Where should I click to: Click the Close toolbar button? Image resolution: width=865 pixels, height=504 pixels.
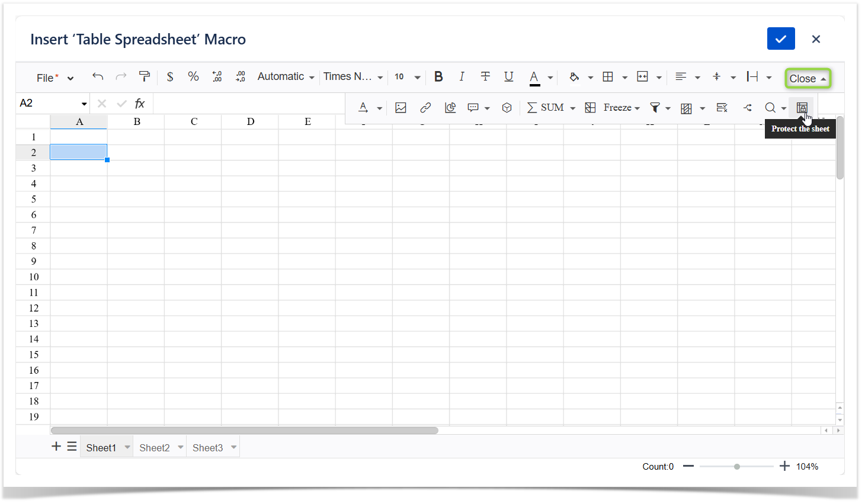pyautogui.click(x=808, y=79)
